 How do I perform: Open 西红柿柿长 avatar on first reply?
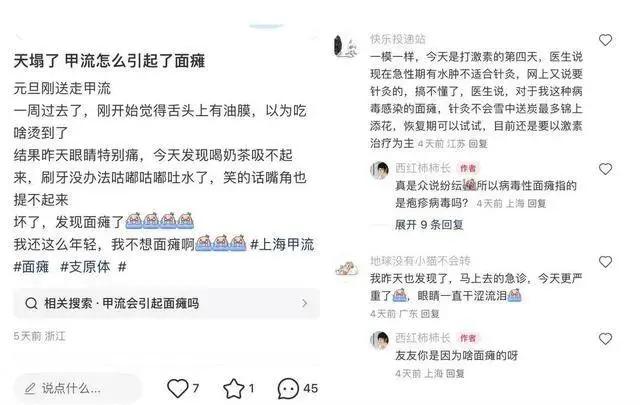[x=380, y=170]
